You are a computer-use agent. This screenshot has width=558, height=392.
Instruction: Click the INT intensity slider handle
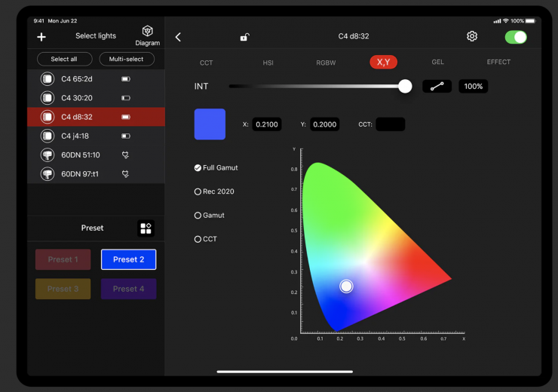[x=405, y=86]
